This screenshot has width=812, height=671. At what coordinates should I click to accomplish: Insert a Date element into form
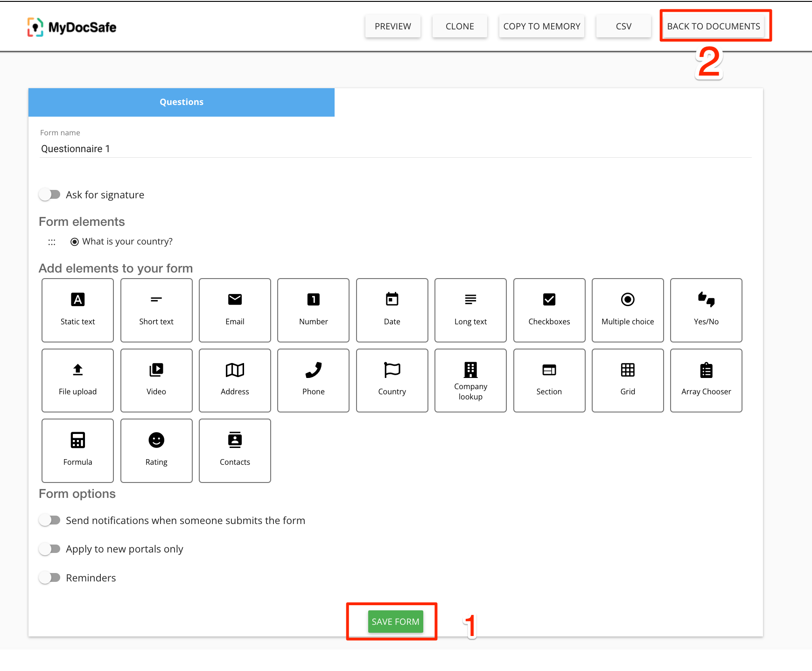(x=392, y=310)
